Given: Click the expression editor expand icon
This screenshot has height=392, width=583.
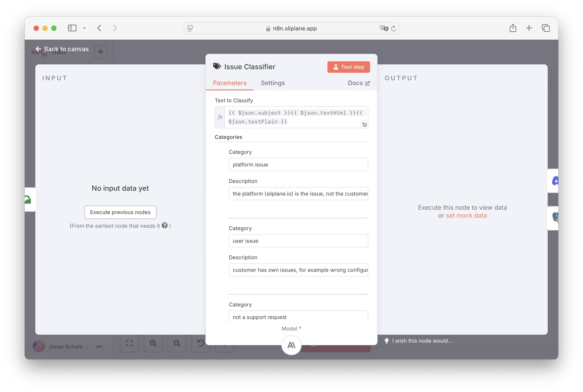Looking at the screenshot, I should (x=364, y=125).
